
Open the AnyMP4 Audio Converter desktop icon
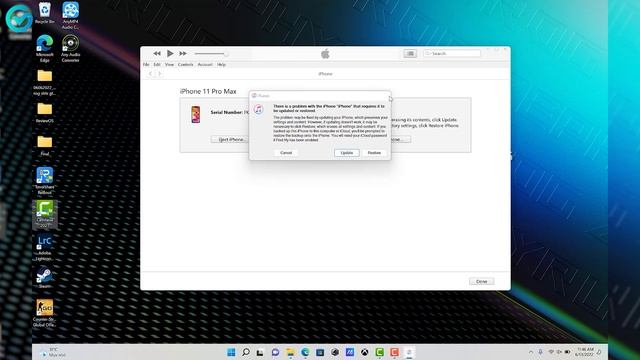pyautogui.click(x=70, y=16)
